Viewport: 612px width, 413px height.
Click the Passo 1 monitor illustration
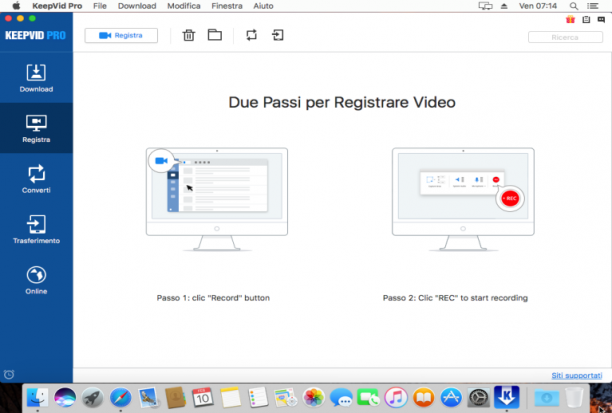[217, 199]
